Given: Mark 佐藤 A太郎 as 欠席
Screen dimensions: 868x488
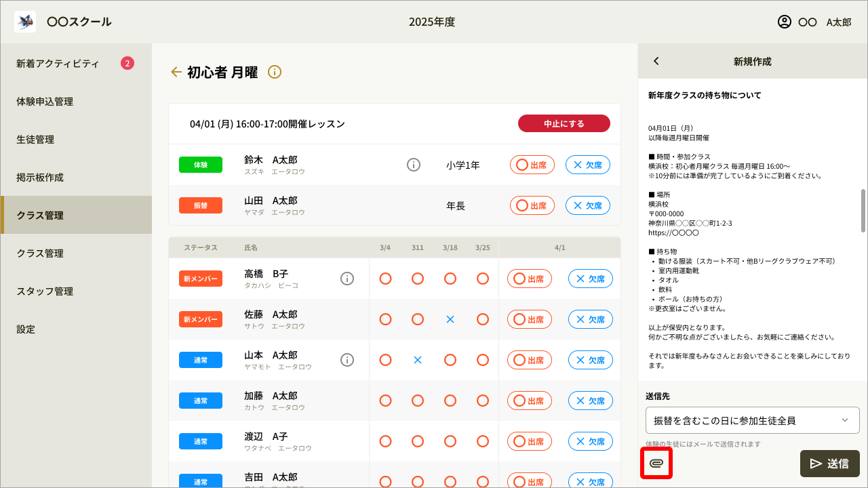Looking at the screenshot, I should [590, 319].
